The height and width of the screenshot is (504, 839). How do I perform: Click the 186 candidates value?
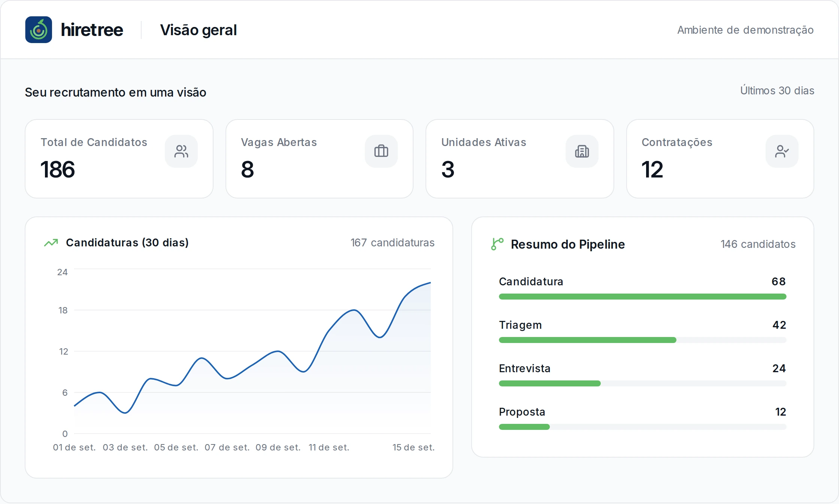[58, 169]
